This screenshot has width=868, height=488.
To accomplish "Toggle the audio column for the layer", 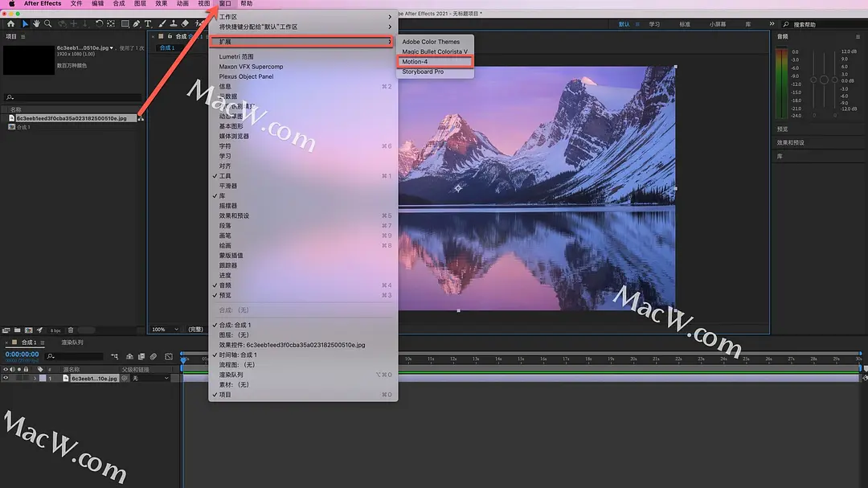I will (13, 378).
